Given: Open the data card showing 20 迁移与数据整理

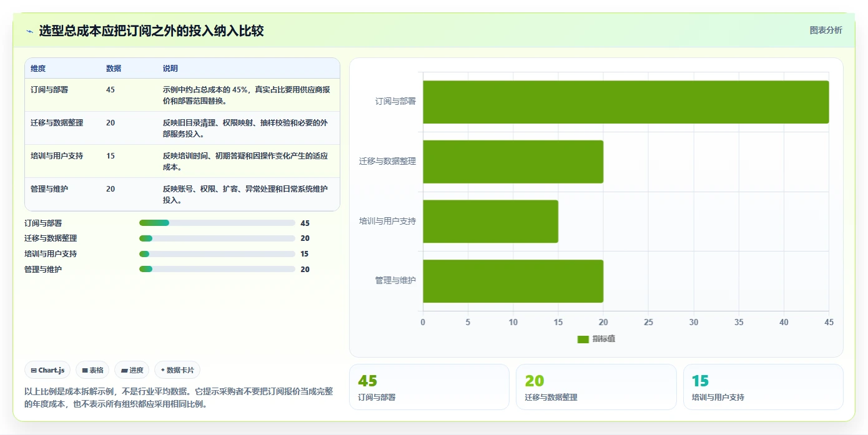Looking at the screenshot, I should coord(596,387).
